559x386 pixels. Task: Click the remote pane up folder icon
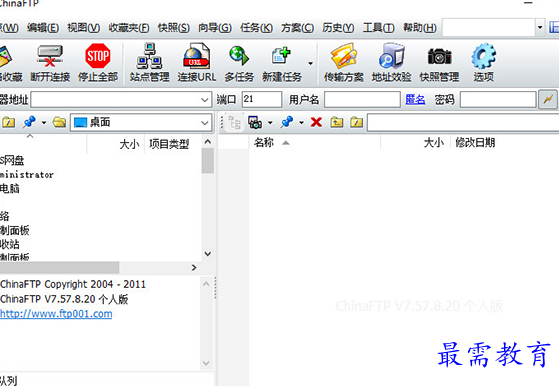coord(337,122)
